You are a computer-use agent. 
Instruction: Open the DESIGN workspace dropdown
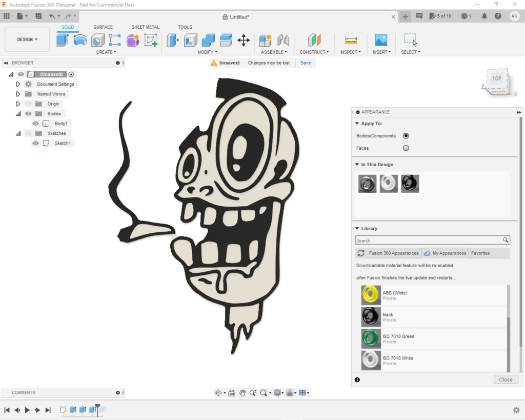click(27, 39)
